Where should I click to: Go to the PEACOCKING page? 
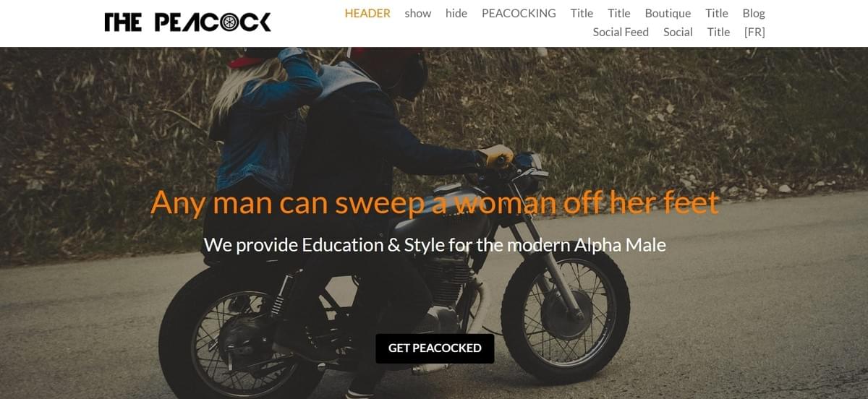pos(519,13)
